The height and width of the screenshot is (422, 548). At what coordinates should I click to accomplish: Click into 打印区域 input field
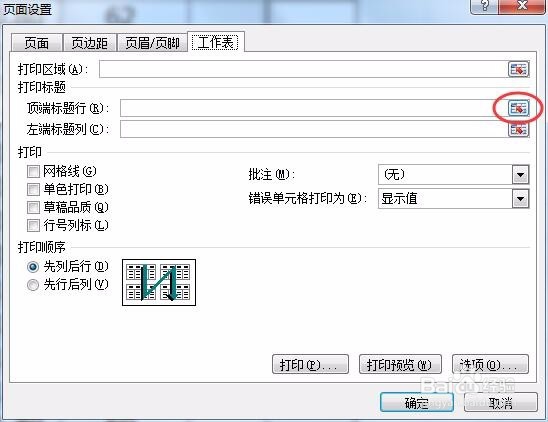click(x=303, y=69)
